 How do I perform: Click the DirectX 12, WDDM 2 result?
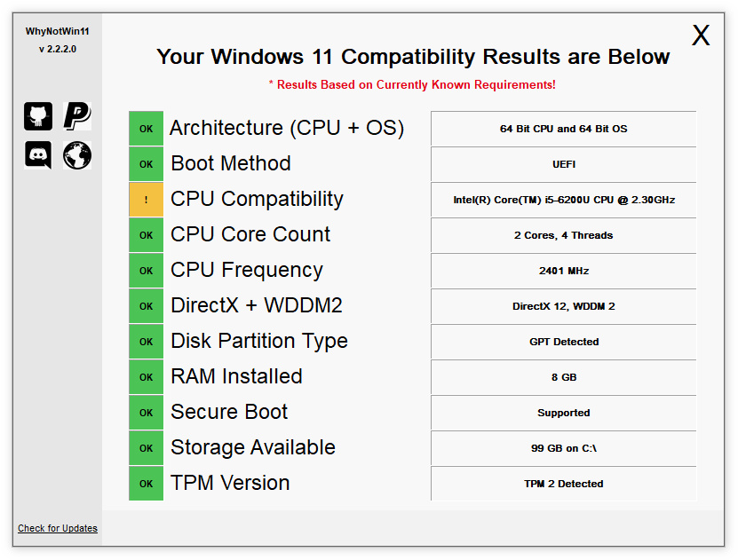point(564,306)
